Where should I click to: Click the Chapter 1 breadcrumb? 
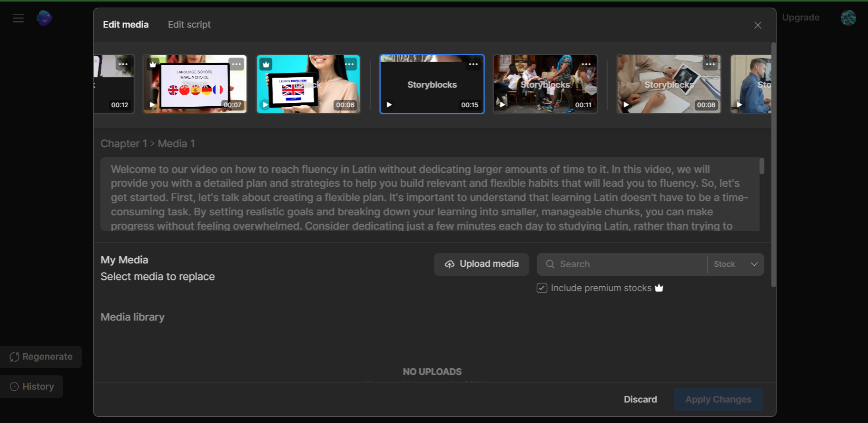coord(124,144)
